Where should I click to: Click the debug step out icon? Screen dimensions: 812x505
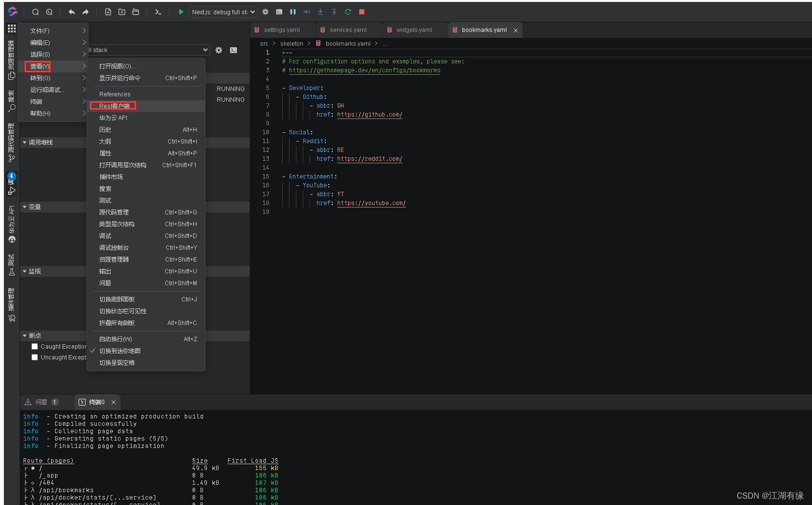[334, 12]
